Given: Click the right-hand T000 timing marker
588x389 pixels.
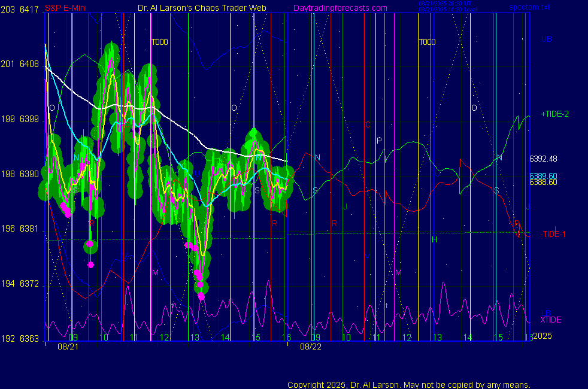Looking at the screenshot, I should [427, 42].
